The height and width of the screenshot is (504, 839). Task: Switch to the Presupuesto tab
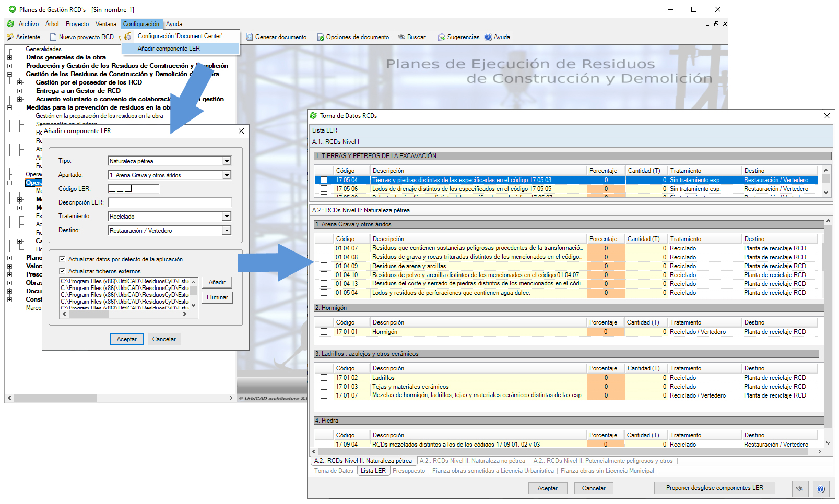pos(409,471)
